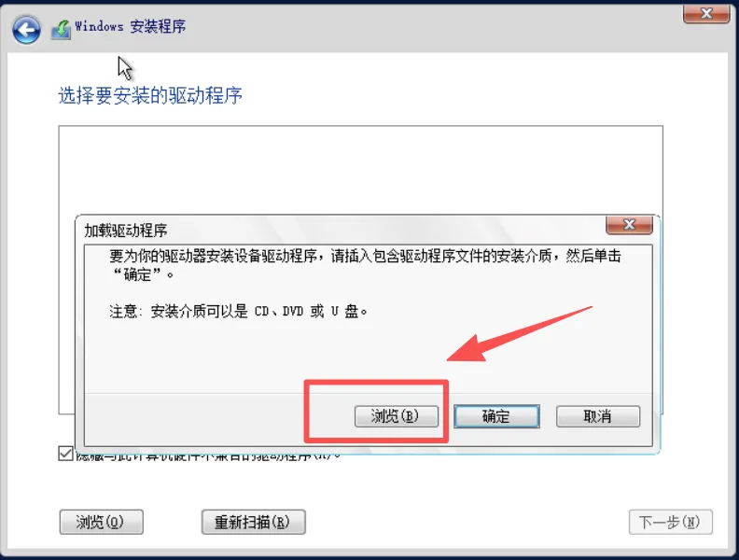Click the Windows 安装程序 title text
This screenshot has width=739, height=560.
[x=131, y=26]
